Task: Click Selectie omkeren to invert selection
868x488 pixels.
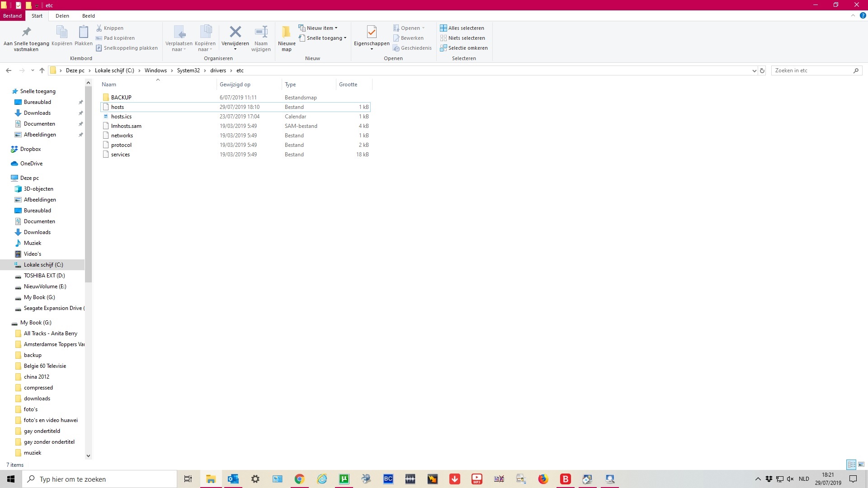Action: pyautogui.click(x=464, y=48)
